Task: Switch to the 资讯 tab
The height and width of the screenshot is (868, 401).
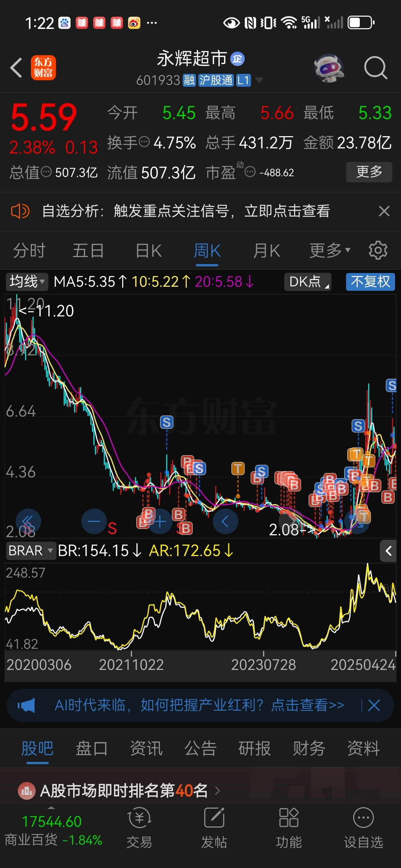Action: coord(146,748)
